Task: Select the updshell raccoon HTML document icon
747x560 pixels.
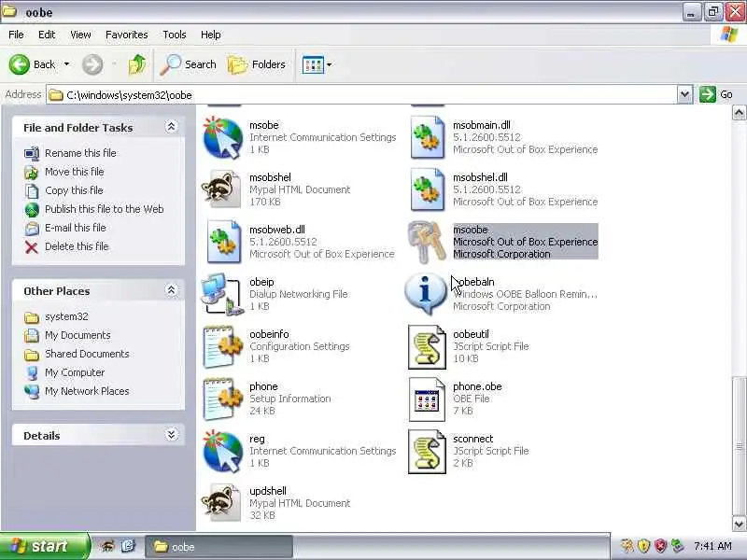Action: (222, 503)
